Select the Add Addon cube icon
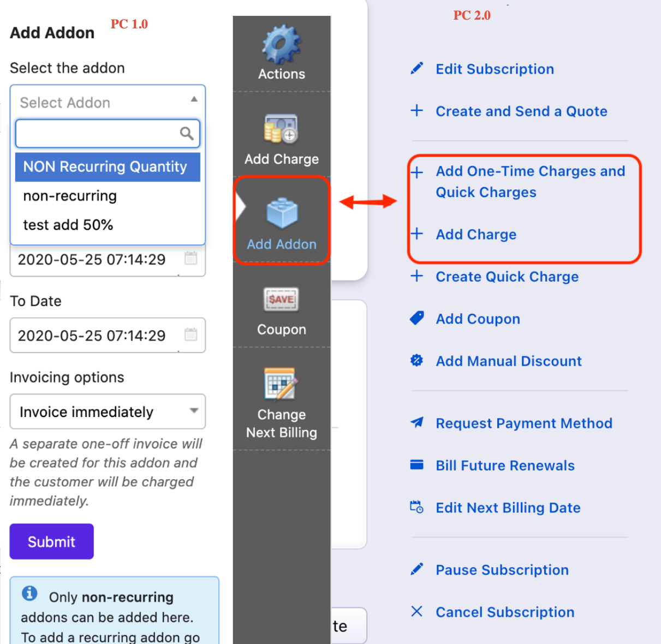Screen dimensions: 661x644 (x=282, y=214)
